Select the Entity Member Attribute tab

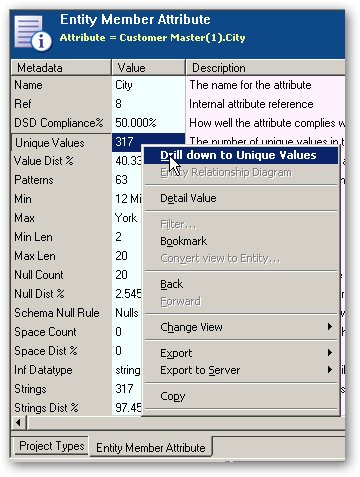(x=151, y=448)
